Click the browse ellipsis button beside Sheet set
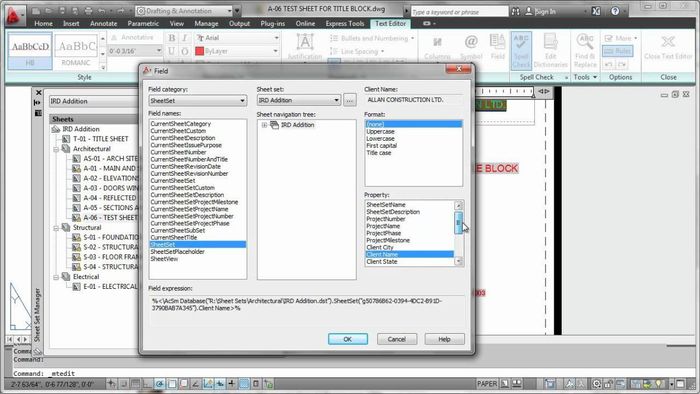 click(350, 100)
